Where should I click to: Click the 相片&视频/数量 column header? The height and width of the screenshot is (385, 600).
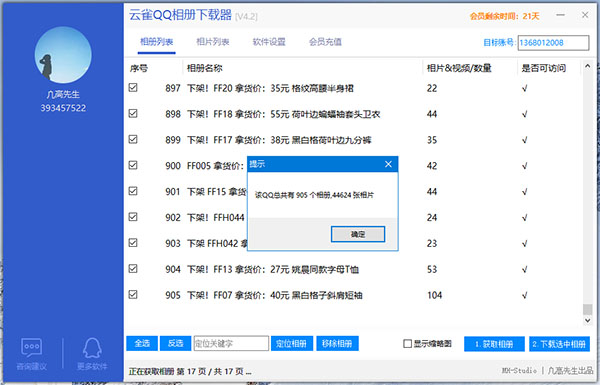(459, 68)
